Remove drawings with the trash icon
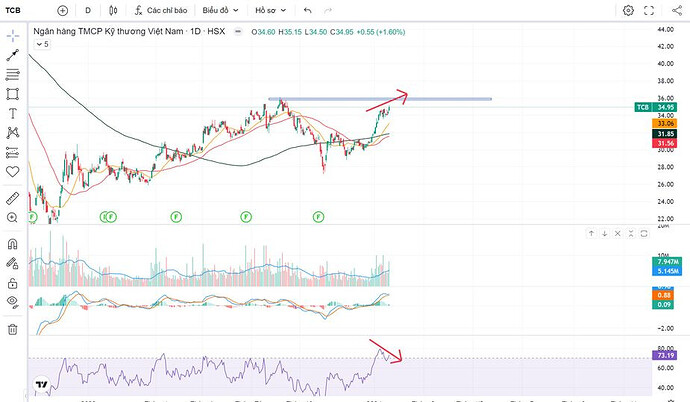Viewport: 690px width, 402px height. (13, 329)
